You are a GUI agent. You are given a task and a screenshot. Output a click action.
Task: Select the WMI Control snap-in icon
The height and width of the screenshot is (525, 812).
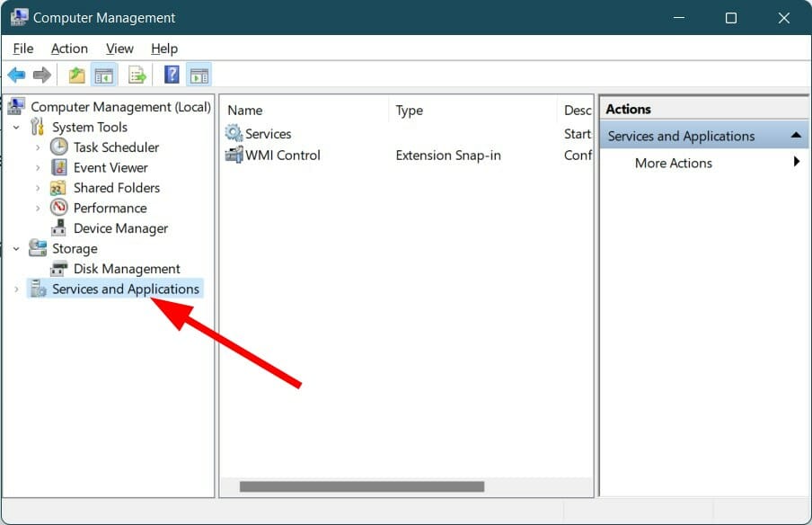pyautogui.click(x=232, y=155)
